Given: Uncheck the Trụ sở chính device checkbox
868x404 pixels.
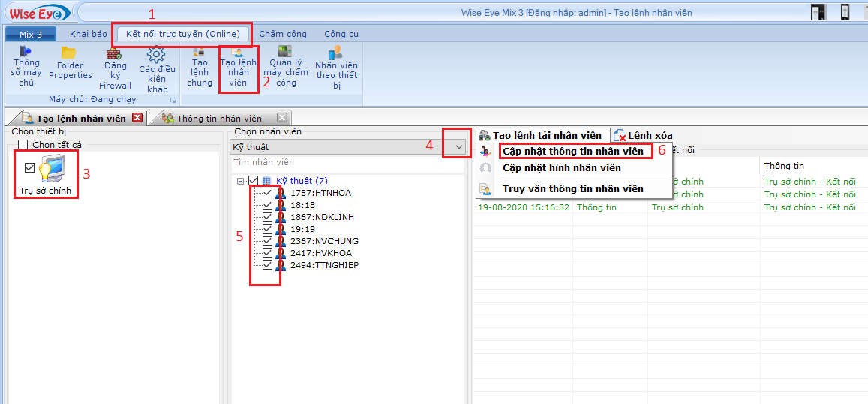Looking at the screenshot, I should (x=30, y=167).
